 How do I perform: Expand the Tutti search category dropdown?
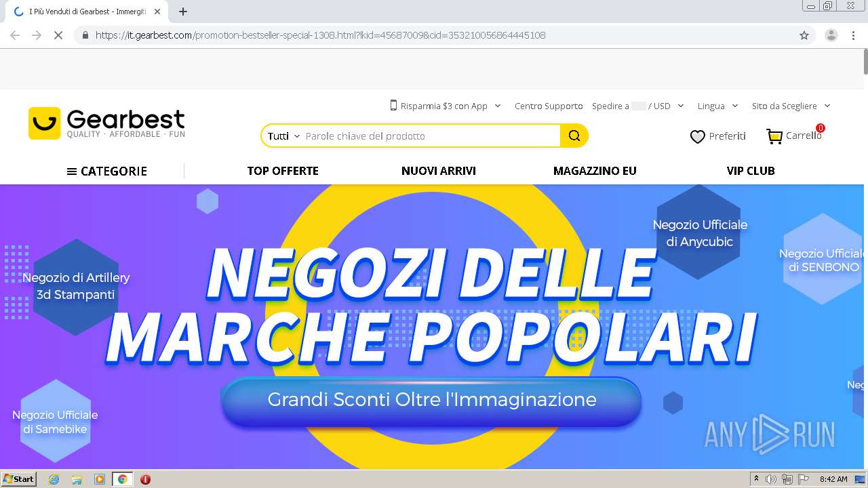click(283, 136)
